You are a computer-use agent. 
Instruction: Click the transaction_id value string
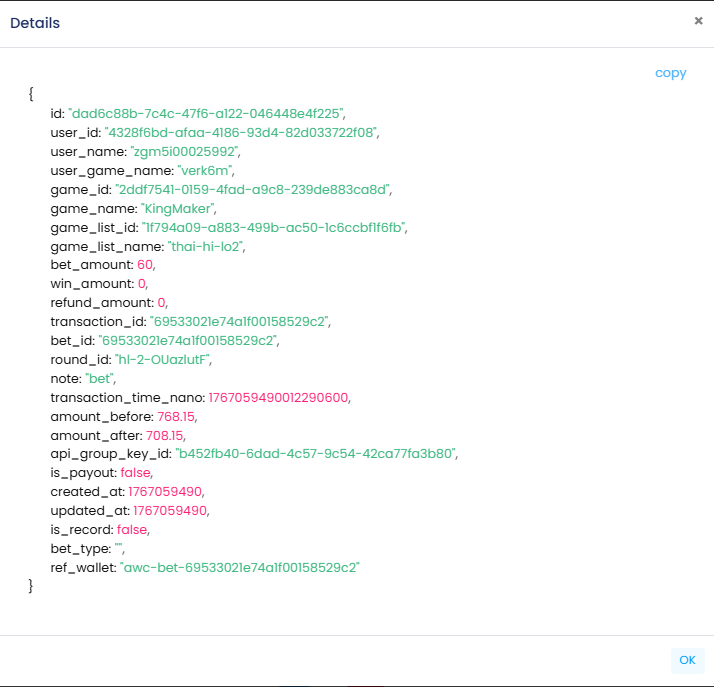pyautogui.click(x=239, y=321)
